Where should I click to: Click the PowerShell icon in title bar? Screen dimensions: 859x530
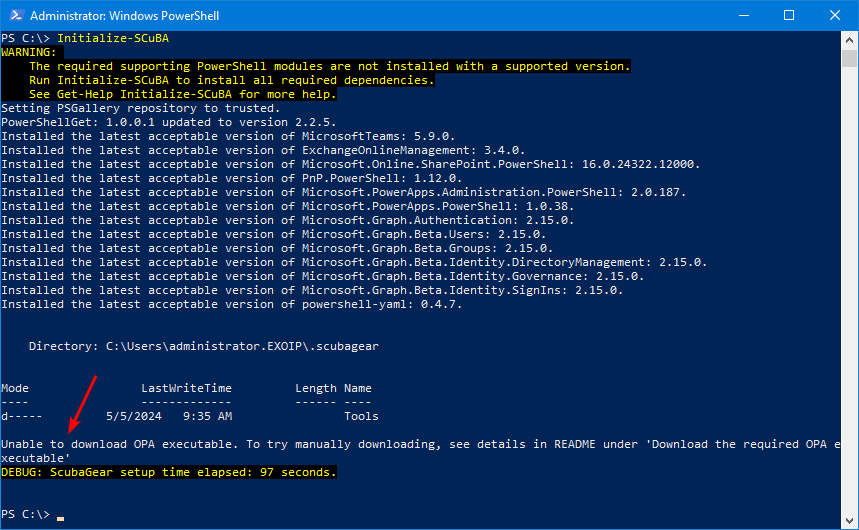tap(15, 16)
